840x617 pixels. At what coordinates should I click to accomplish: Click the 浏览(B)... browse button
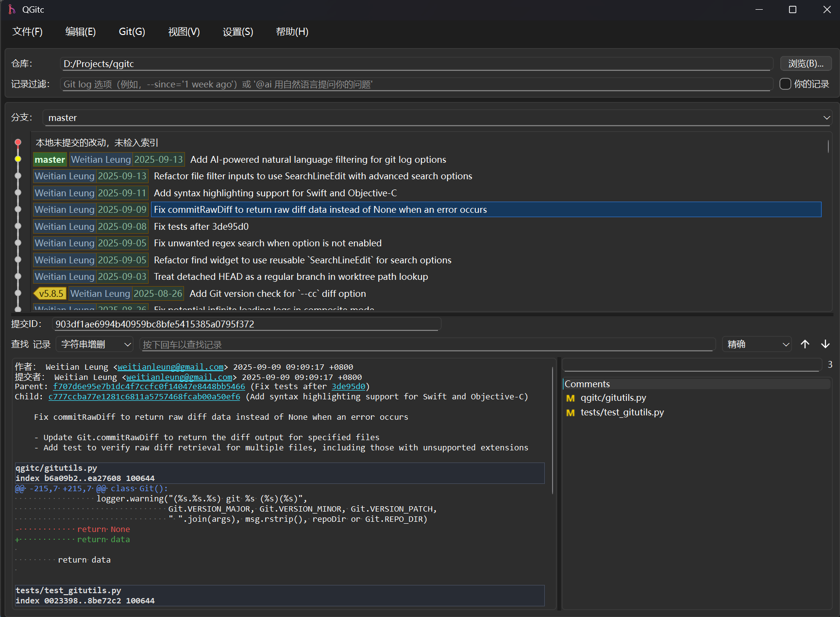point(806,64)
